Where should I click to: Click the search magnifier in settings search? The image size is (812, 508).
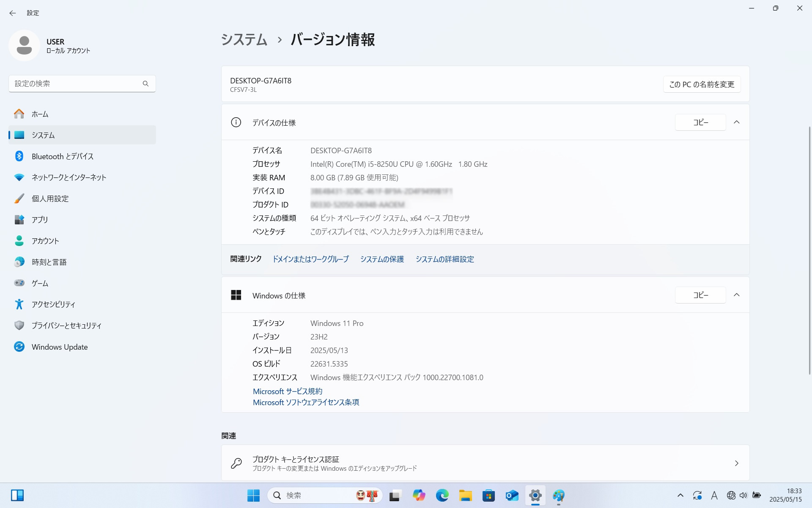pos(145,83)
